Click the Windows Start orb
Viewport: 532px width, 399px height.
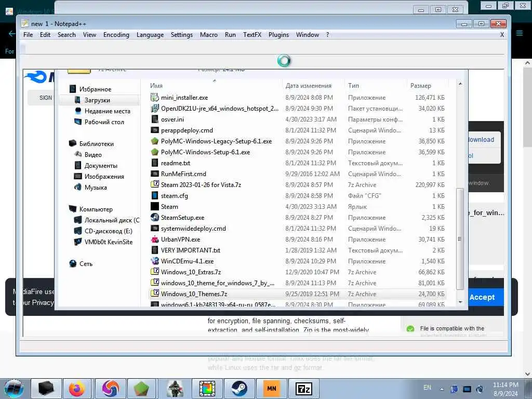pyautogui.click(x=14, y=389)
